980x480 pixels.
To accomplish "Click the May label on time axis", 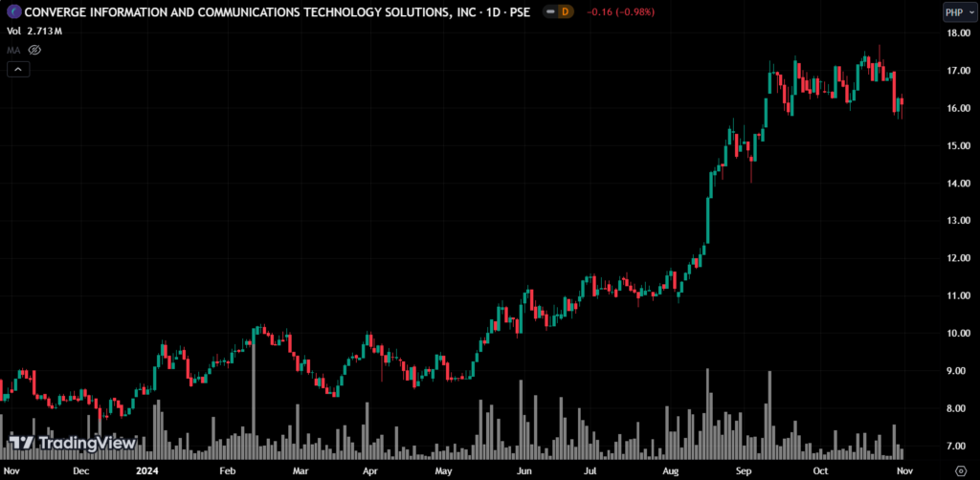I will tap(443, 470).
